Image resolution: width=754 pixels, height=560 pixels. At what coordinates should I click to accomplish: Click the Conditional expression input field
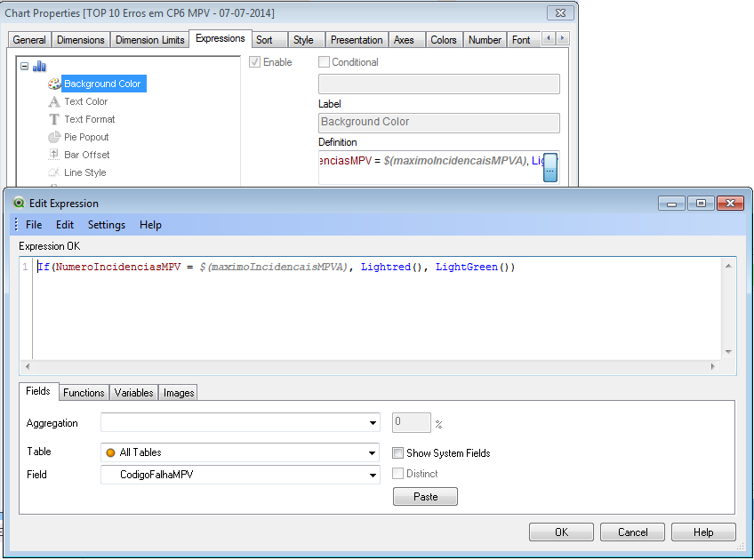(x=439, y=84)
